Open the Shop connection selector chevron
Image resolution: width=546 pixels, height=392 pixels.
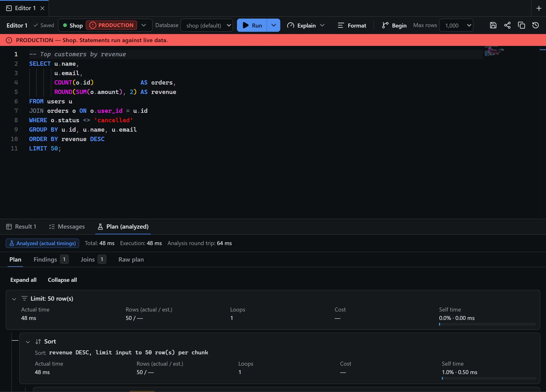pos(144,25)
